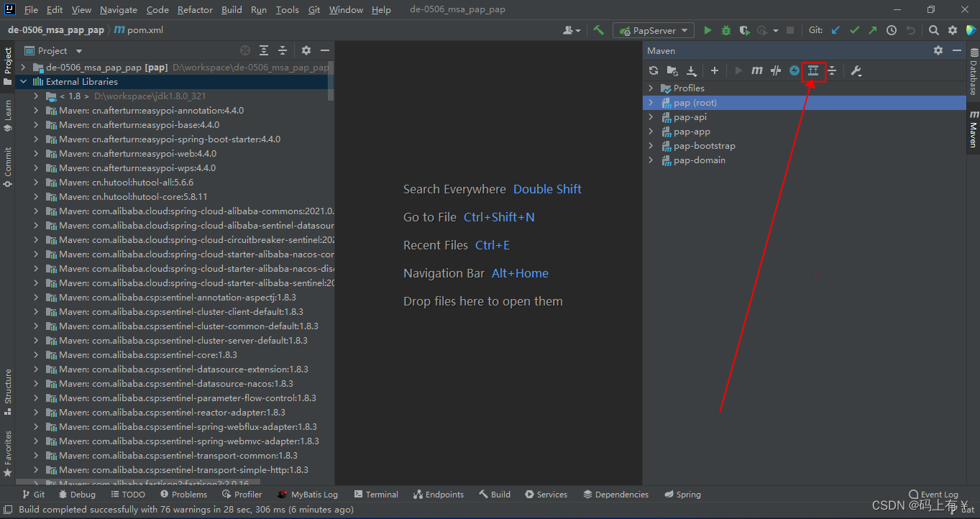This screenshot has height=519, width=980.
Task: Open Dependencies tool window tab
Action: (x=615, y=495)
